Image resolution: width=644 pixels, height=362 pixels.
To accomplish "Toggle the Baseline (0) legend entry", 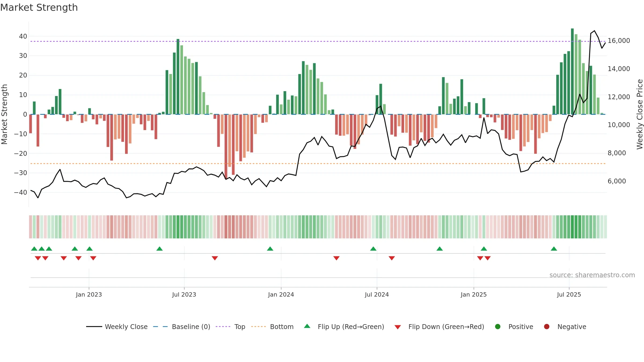I will tap(182, 327).
